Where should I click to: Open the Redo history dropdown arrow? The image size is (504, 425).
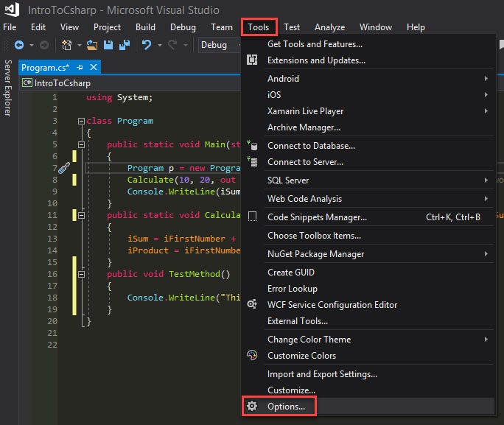(186, 45)
